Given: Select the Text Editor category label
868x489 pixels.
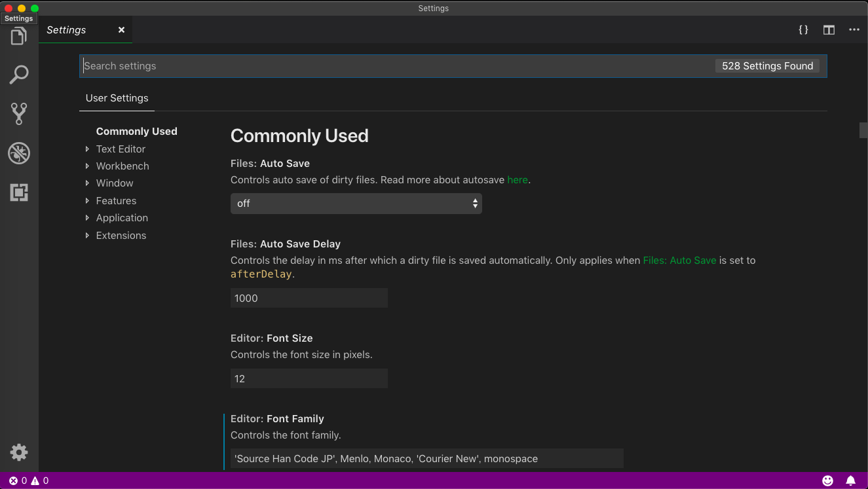Looking at the screenshot, I should coord(121,149).
